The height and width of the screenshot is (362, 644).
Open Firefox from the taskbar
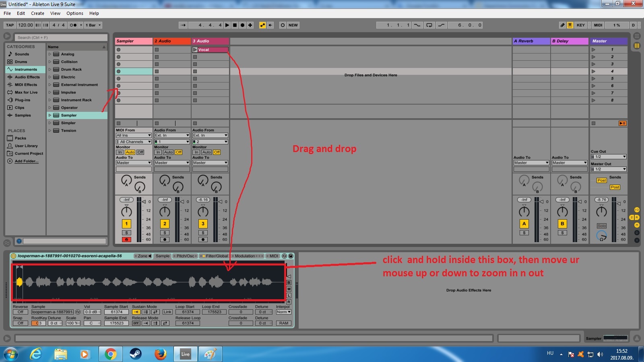pyautogui.click(x=160, y=354)
